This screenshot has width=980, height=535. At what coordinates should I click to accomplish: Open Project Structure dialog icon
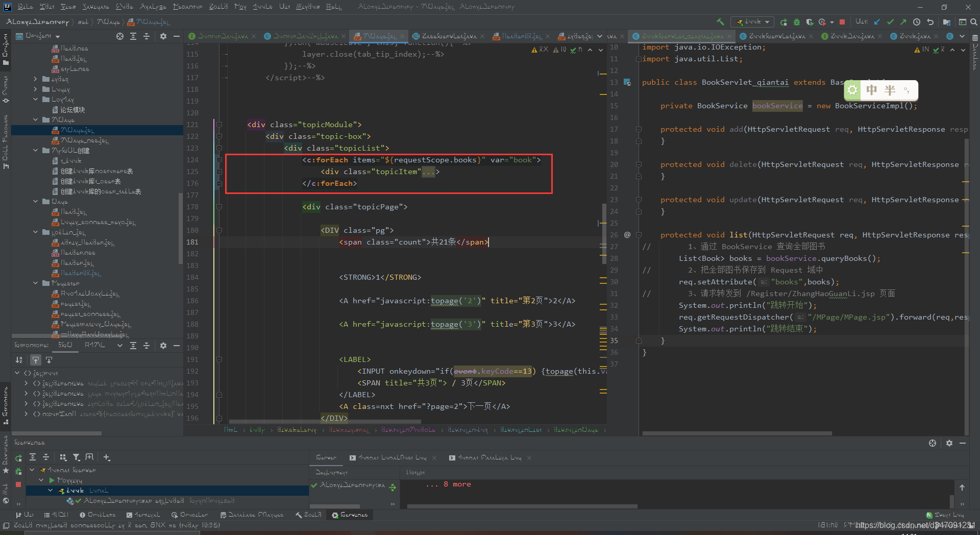947,22
